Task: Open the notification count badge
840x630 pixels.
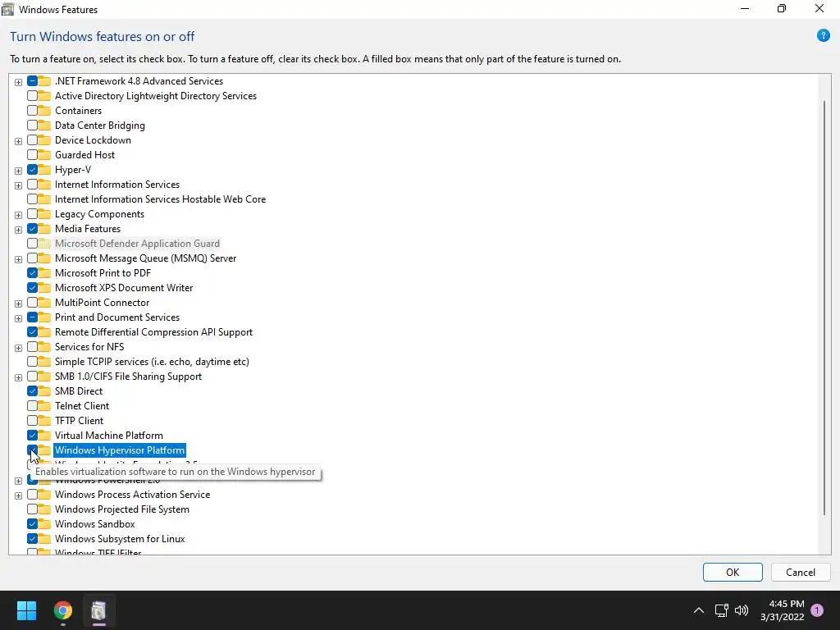Action: (817, 610)
